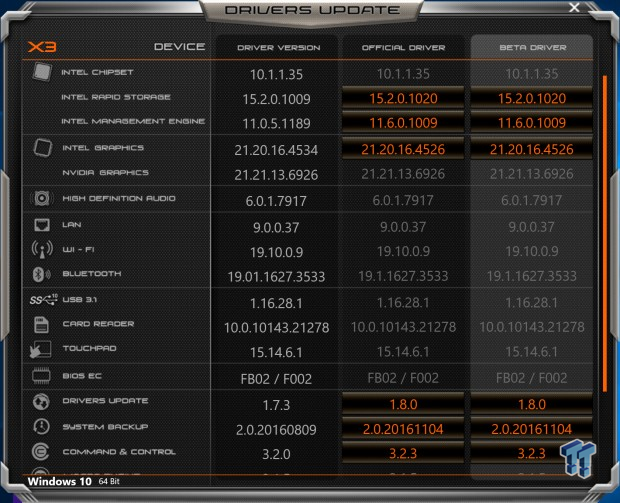Click the Nvidia Graphics label
The width and height of the screenshot is (620, 503).
tap(106, 172)
